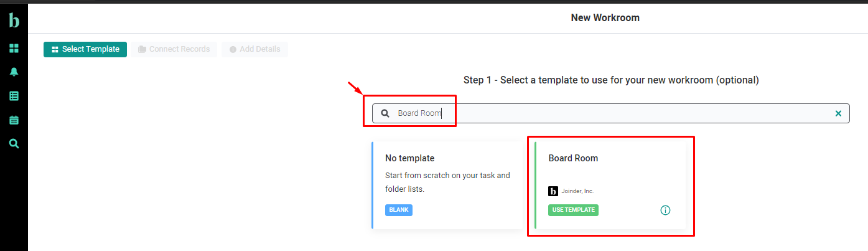Click magnifier icon inside template search box
Image resolution: width=868 pixels, height=251 pixels.
tap(385, 113)
